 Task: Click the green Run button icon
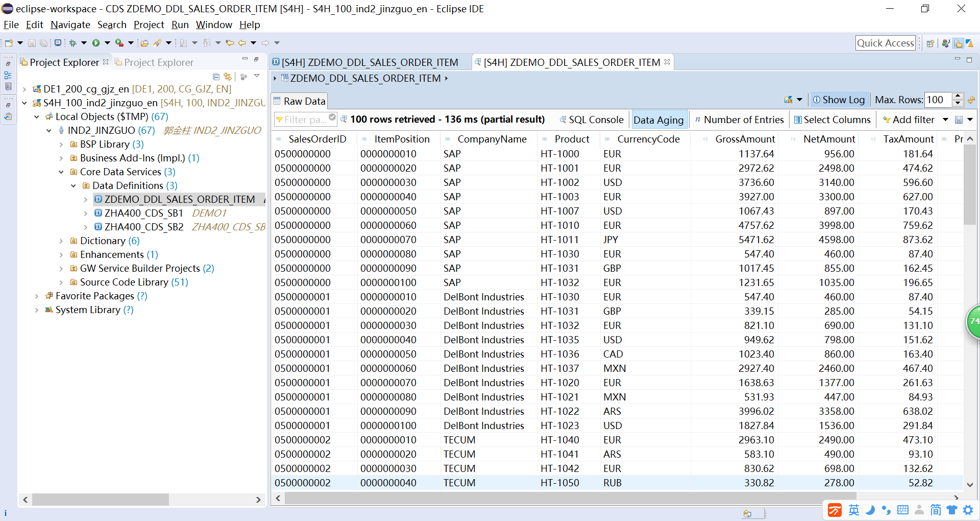click(x=96, y=43)
